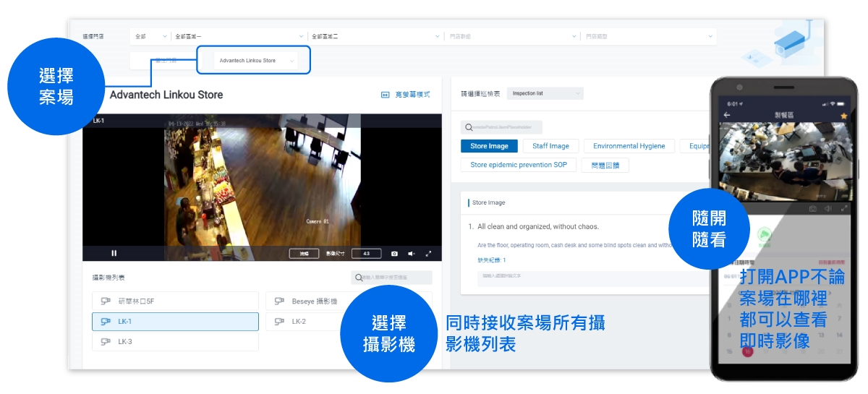
Task: Select the LK-3 camera
Action: click(175, 342)
